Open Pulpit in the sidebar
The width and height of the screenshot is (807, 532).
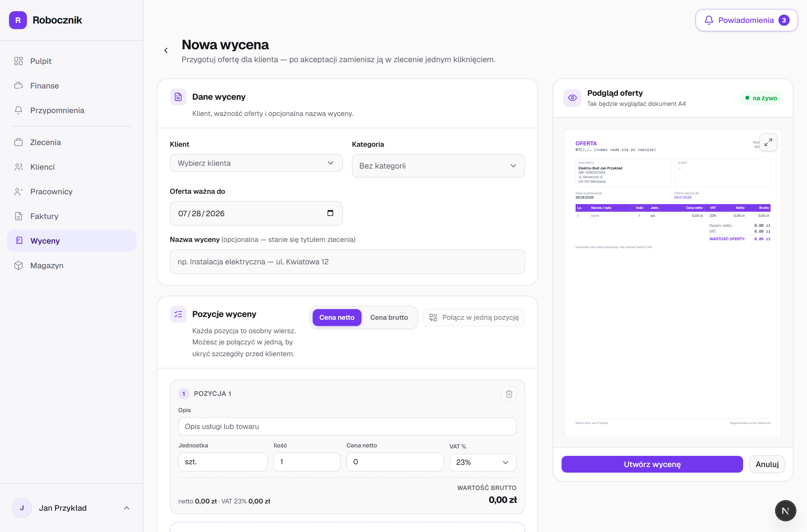coord(71,61)
